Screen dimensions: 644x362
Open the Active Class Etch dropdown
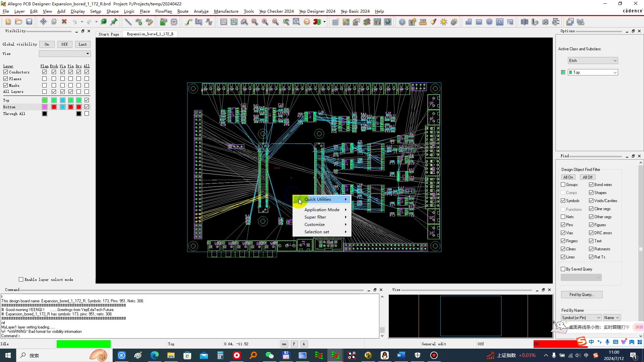(x=593, y=61)
